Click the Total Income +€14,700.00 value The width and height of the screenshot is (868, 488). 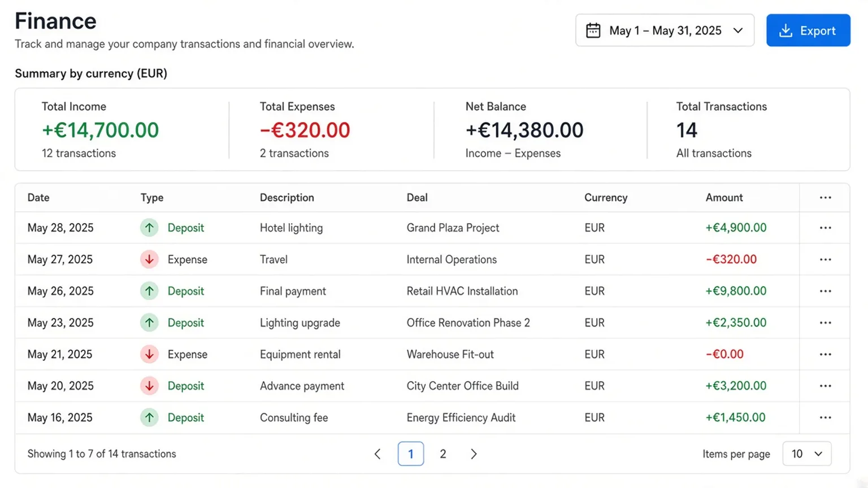(100, 130)
